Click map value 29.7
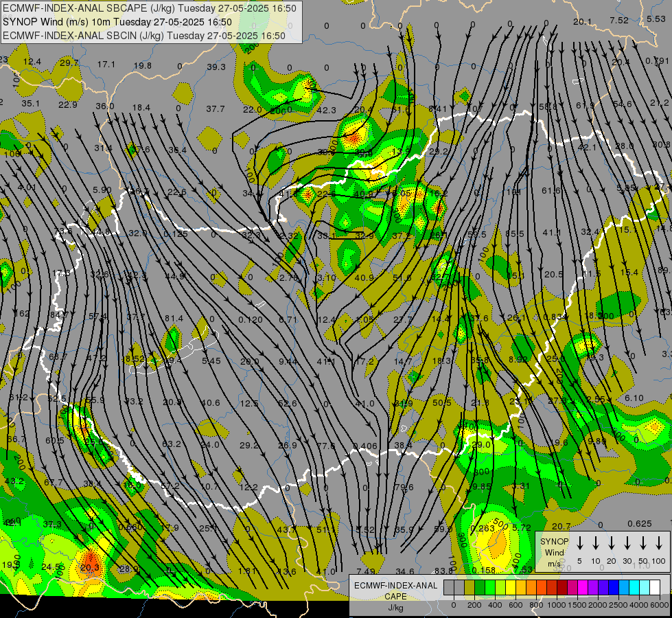672x618 pixels. (x=69, y=63)
